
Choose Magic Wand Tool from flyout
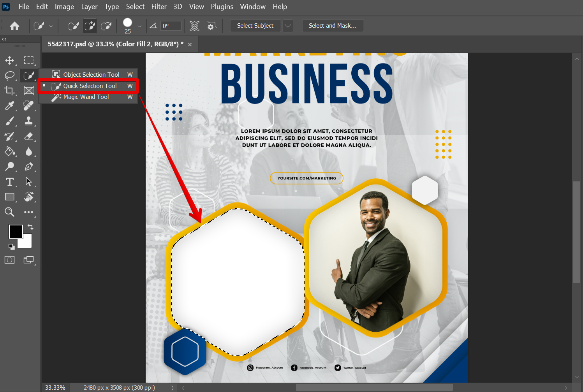[86, 97]
